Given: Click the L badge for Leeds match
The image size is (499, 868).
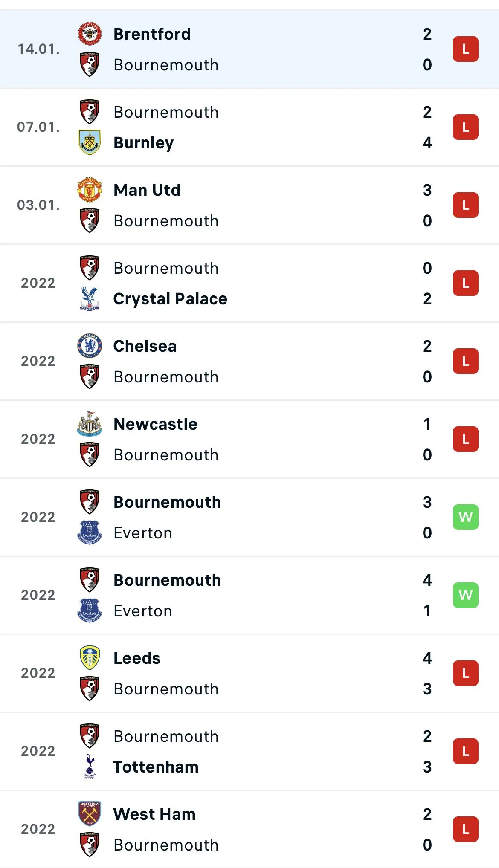Looking at the screenshot, I should 465,673.
